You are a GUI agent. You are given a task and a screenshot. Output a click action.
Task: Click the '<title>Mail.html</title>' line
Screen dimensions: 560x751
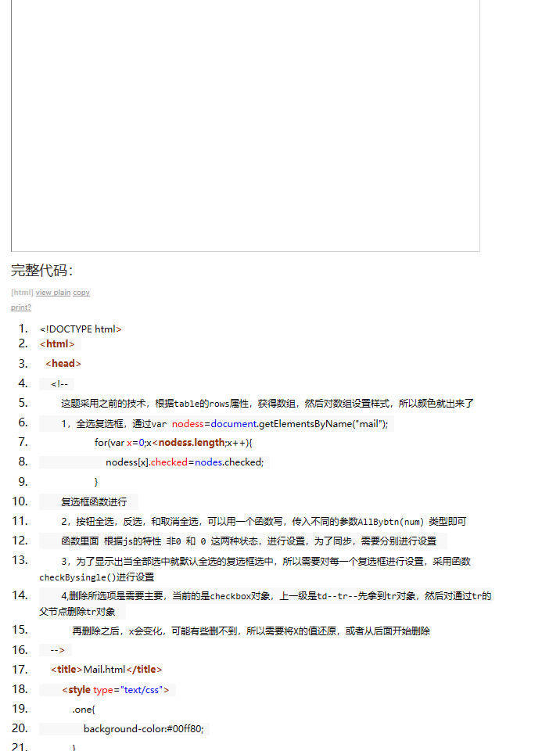106,669
